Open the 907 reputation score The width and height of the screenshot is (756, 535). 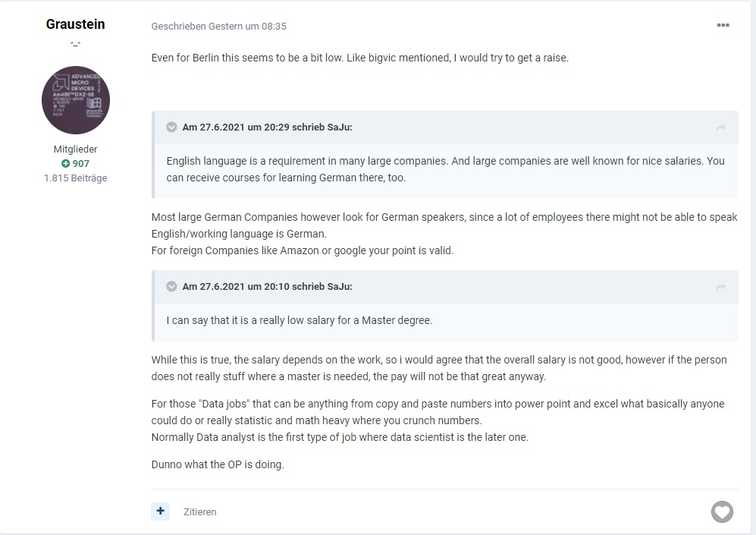tap(80, 164)
